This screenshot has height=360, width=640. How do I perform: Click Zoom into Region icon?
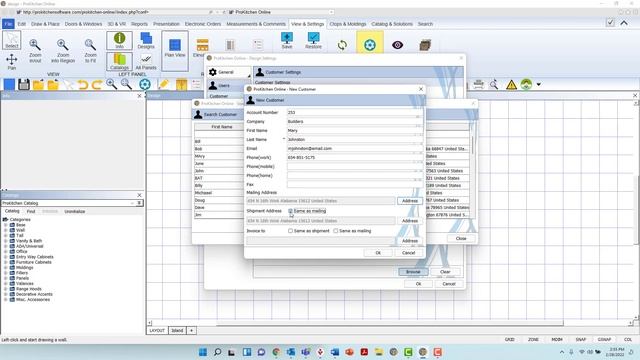63,51
